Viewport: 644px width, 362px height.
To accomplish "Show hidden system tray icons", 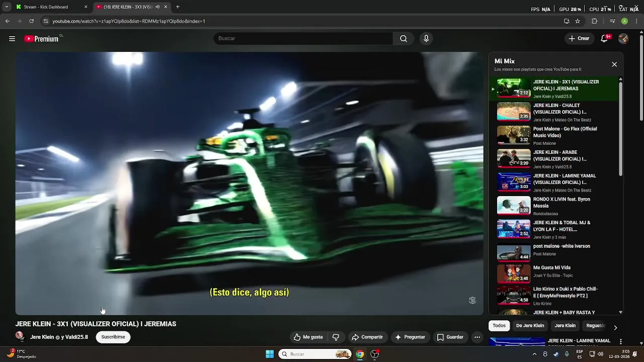I will (x=534, y=354).
